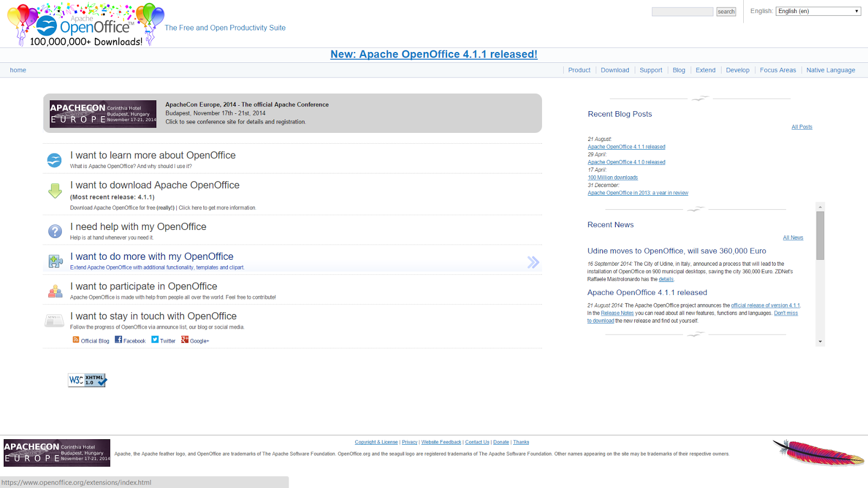
Task: Open the Focus Areas menu
Action: [778, 70]
